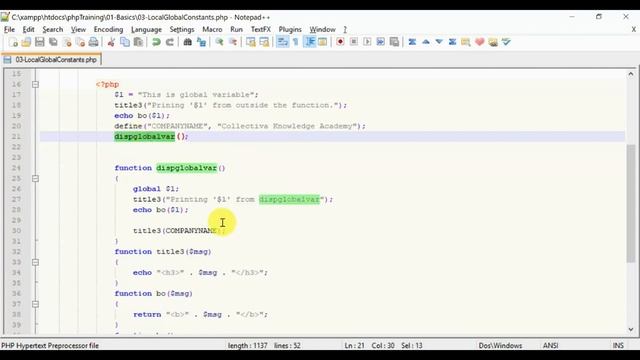This screenshot has height=360, width=640.
Task: Click the define COMPANYNAME line
Action: coord(240,126)
